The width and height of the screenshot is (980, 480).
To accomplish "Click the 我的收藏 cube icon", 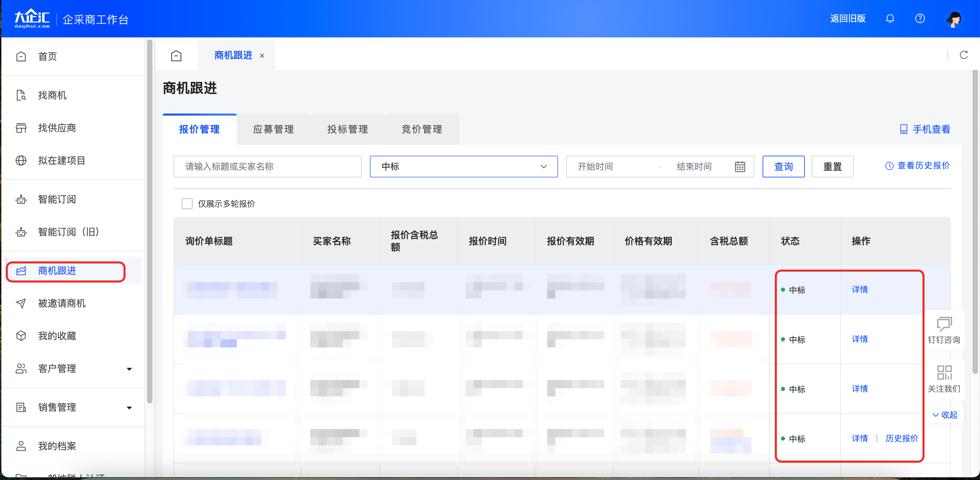I will click(21, 336).
